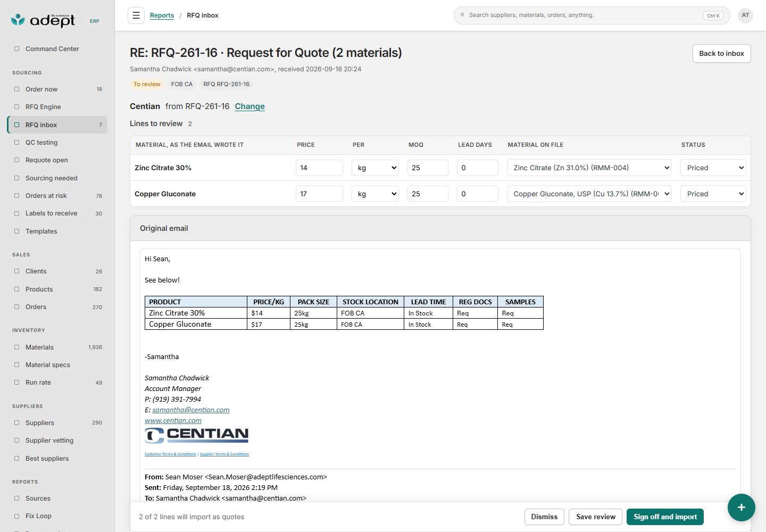Click the Change supplier link
Screen dimensions: 766x532
coord(250,106)
